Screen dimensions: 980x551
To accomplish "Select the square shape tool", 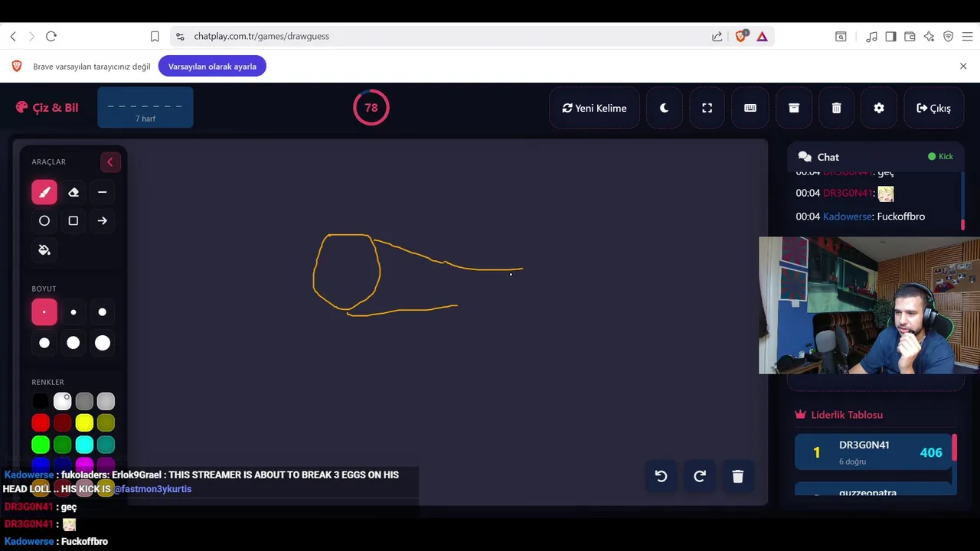I will click(x=73, y=220).
